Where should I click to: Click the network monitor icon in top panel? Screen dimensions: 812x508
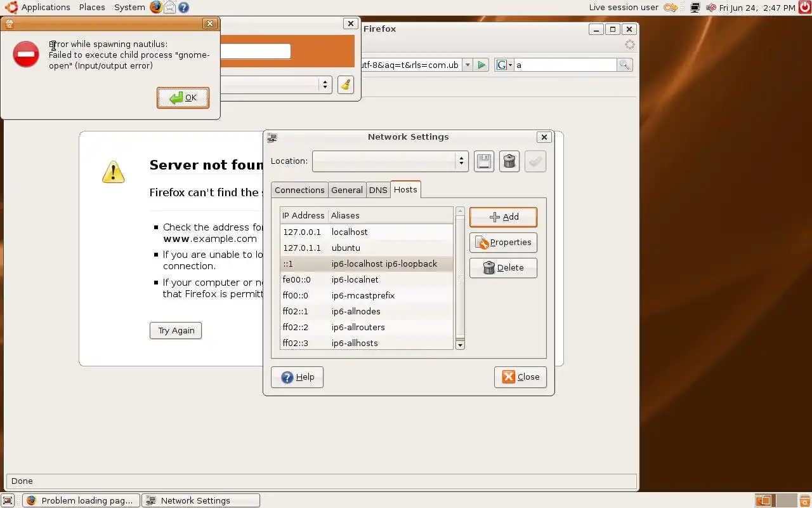click(x=695, y=8)
